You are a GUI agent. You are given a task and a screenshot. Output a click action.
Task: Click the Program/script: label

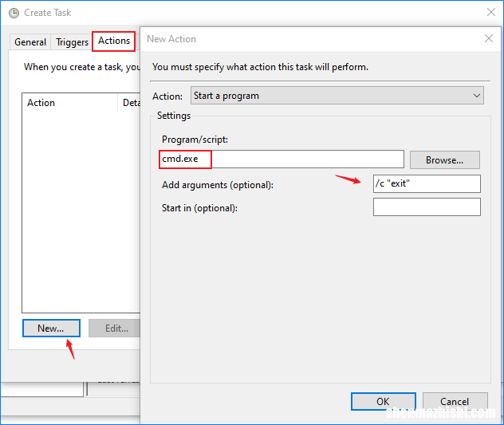195,140
